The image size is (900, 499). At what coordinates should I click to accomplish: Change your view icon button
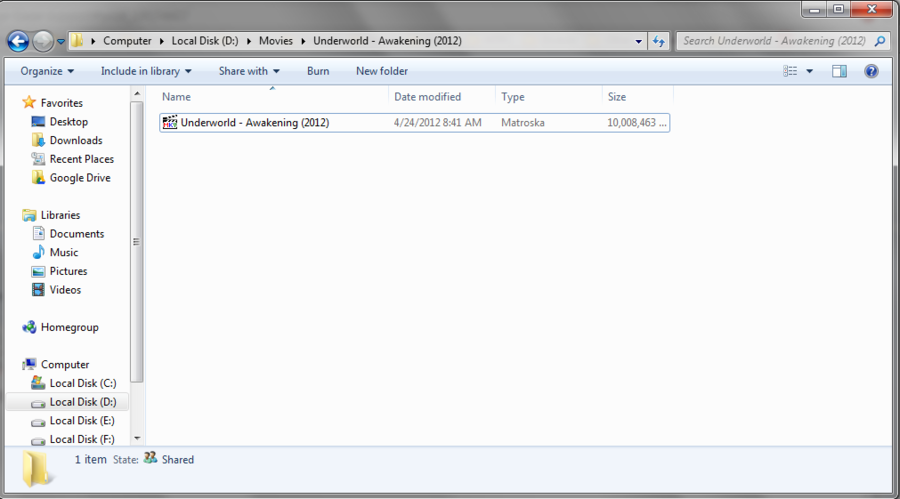click(790, 71)
